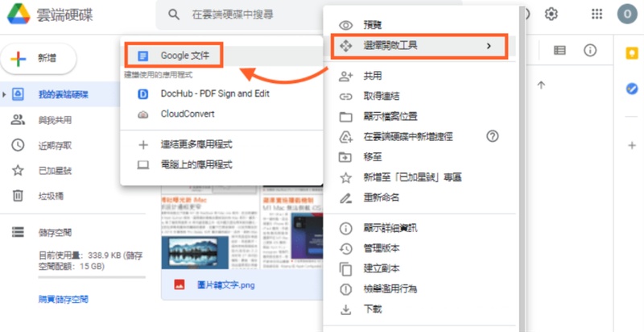Open the 選擇開啟工具 submenu
The width and height of the screenshot is (644, 332).
(421, 46)
